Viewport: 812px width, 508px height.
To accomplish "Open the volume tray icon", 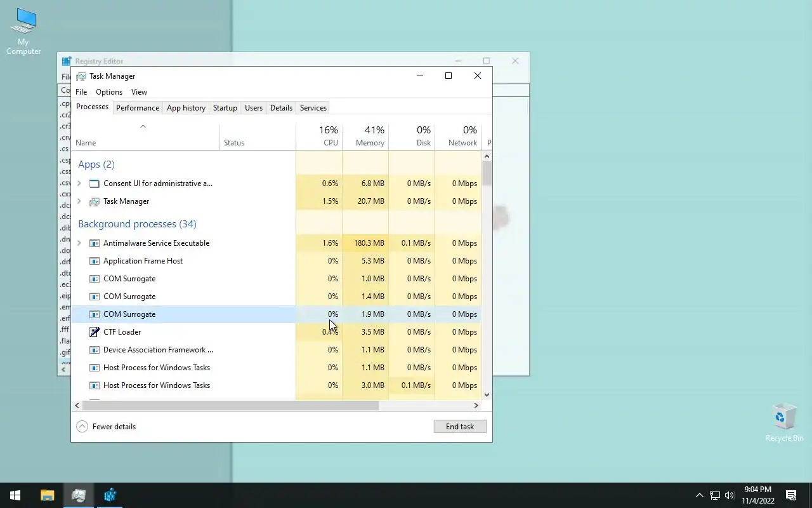I will [730, 495].
